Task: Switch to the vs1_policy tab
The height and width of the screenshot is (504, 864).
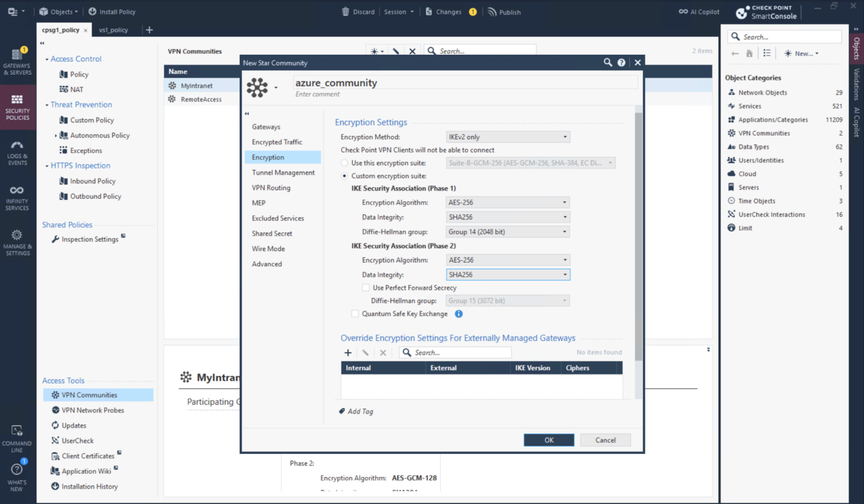Action: (x=113, y=30)
